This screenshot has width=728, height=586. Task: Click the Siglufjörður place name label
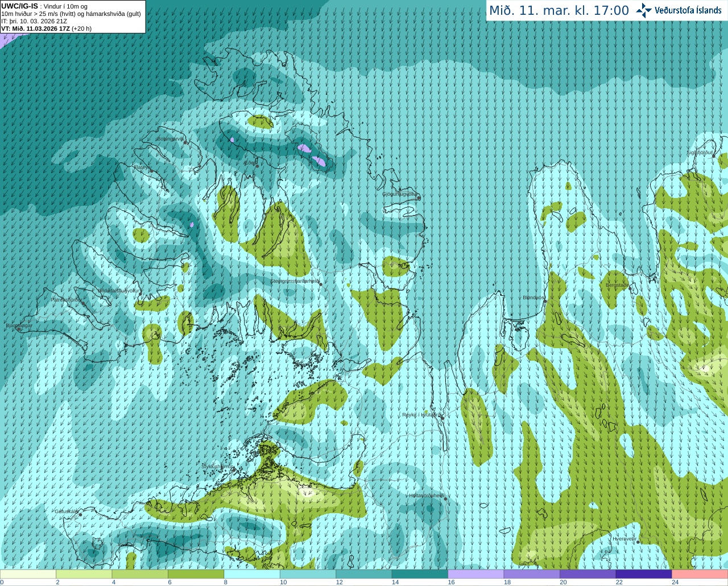(700, 152)
